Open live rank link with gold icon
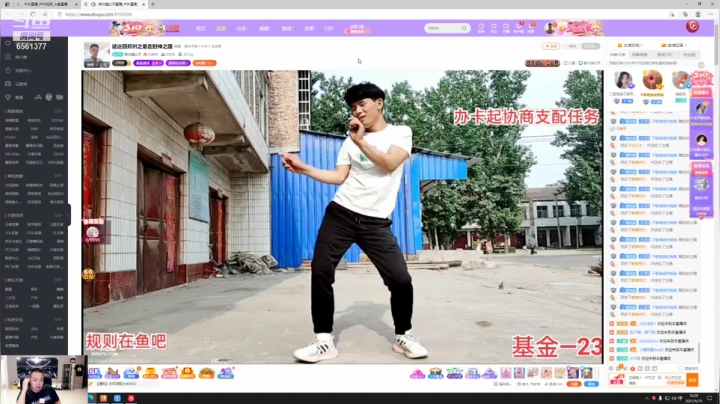720x404 pixels. pos(673,45)
